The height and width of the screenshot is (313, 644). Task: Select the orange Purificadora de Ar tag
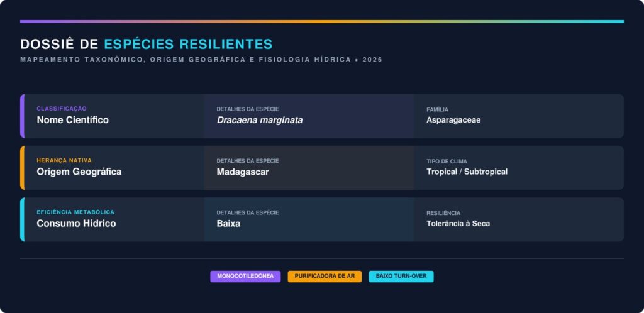click(x=325, y=277)
